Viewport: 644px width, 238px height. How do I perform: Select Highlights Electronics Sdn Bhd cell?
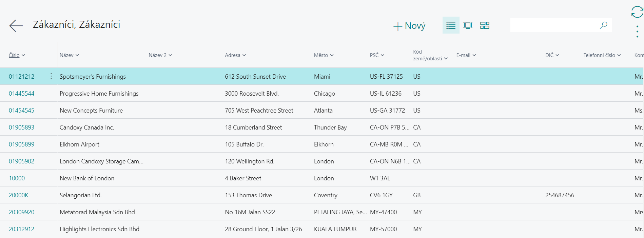pyautogui.click(x=99, y=229)
